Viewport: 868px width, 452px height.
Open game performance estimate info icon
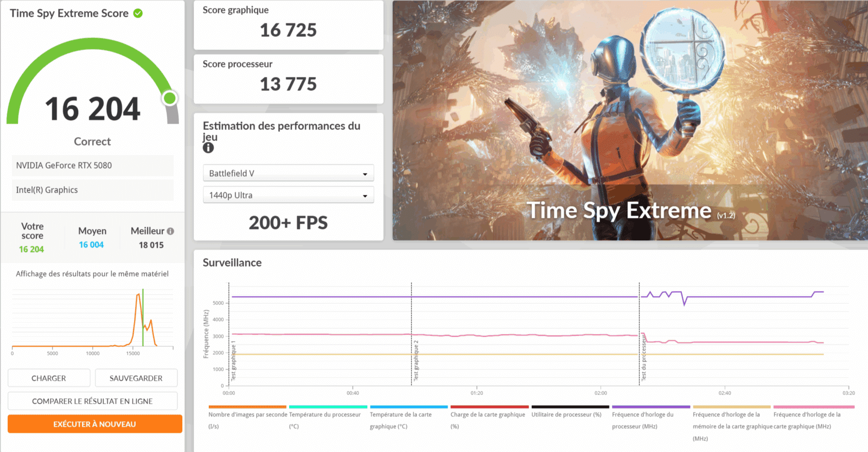coord(208,148)
